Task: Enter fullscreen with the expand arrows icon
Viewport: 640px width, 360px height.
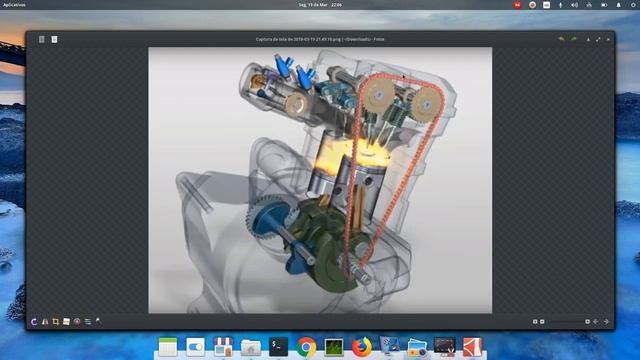Action: [598, 39]
